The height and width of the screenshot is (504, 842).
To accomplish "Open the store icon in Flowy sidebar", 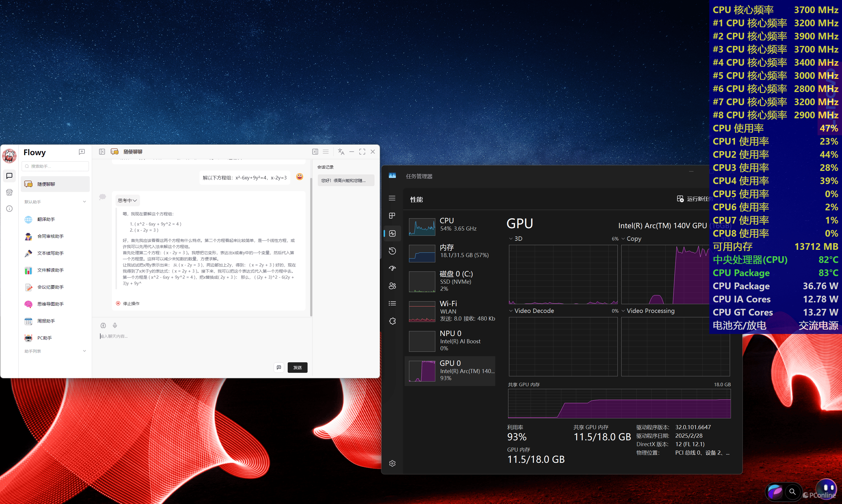I will pos(9,192).
